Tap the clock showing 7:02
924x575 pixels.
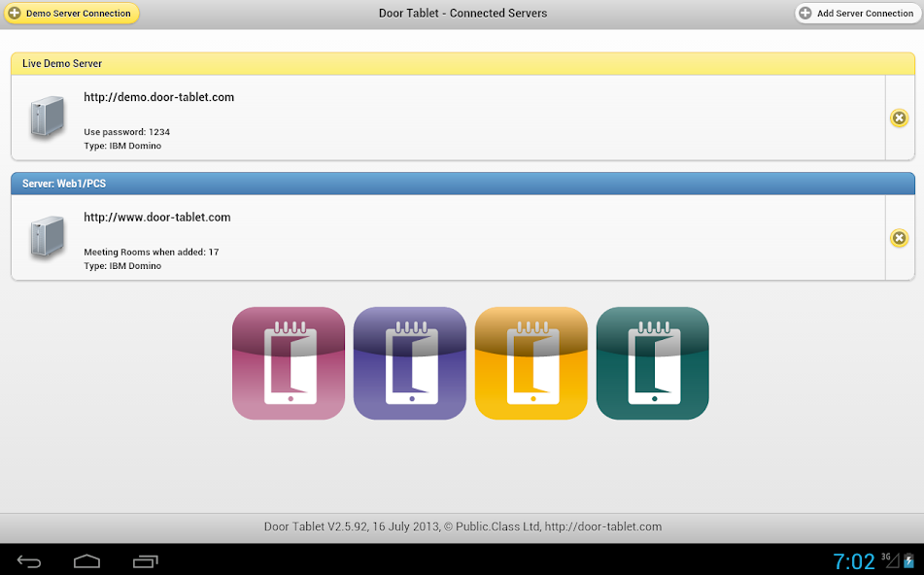(853, 561)
